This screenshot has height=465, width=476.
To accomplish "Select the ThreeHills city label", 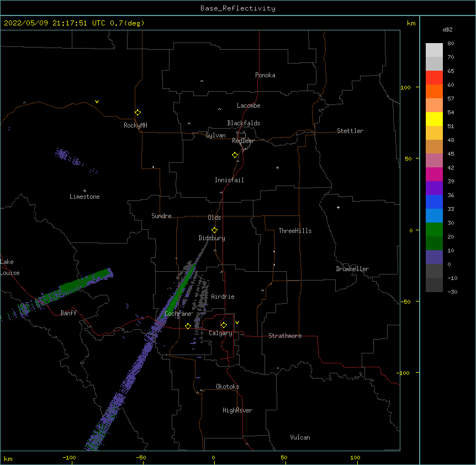I will tap(295, 231).
